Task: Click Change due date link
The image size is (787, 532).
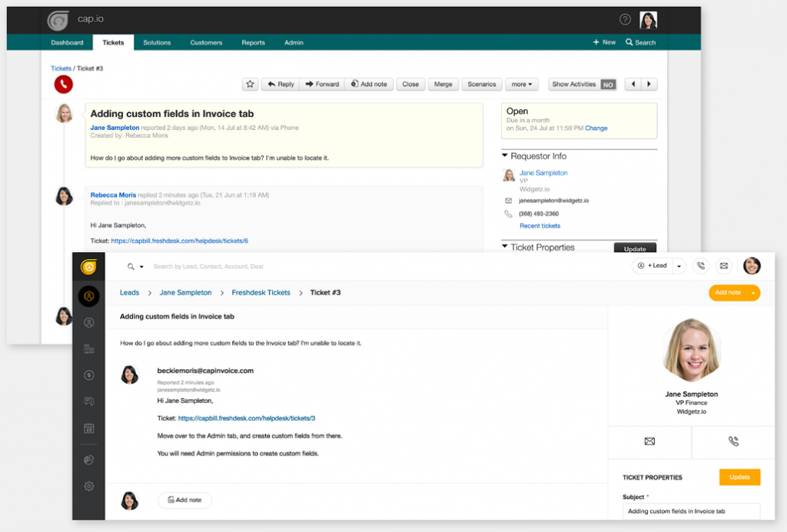Action: pos(596,128)
